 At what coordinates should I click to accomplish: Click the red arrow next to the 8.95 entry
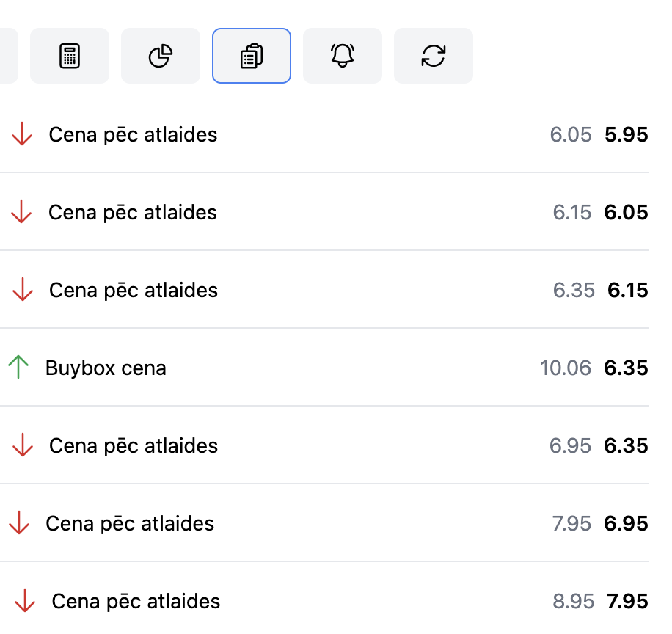(25, 601)
